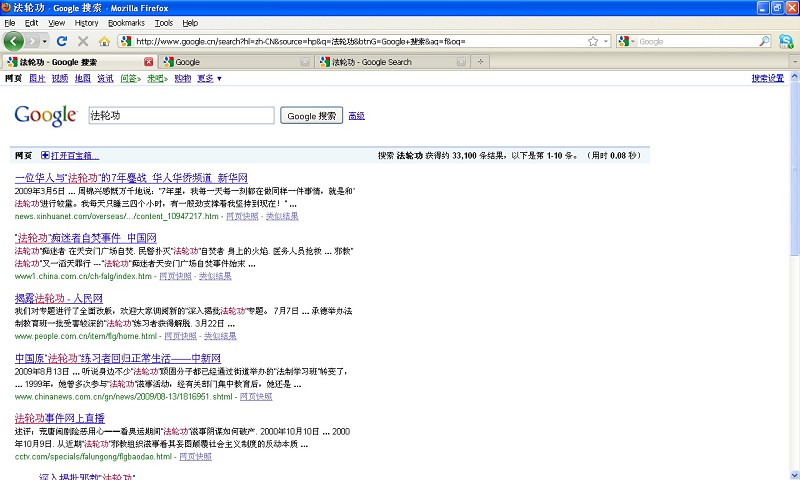Open the History menu
The height and width of the screenshot is (480, 800).
coord(87,22)
